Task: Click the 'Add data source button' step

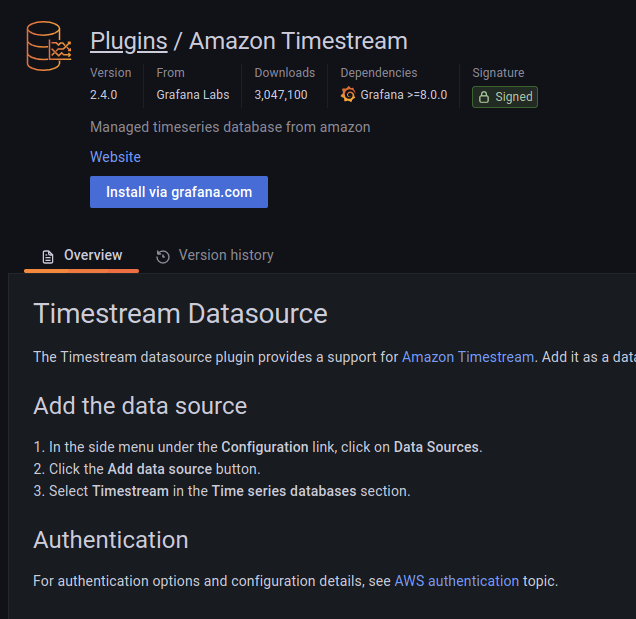Action: tap(147, 469)
